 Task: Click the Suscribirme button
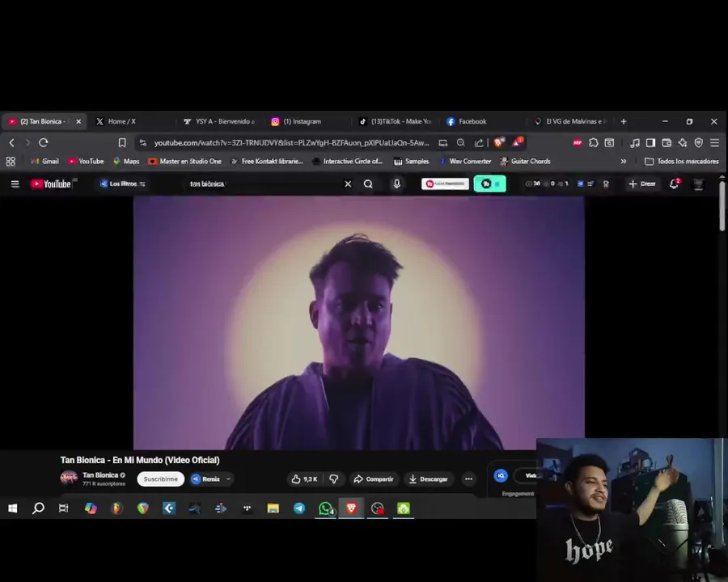click(161, 479)
